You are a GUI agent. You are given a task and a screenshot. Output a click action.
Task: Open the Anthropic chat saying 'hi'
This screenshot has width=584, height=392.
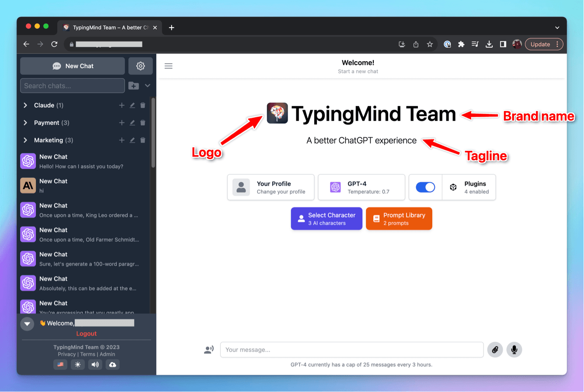coord(84,186)
